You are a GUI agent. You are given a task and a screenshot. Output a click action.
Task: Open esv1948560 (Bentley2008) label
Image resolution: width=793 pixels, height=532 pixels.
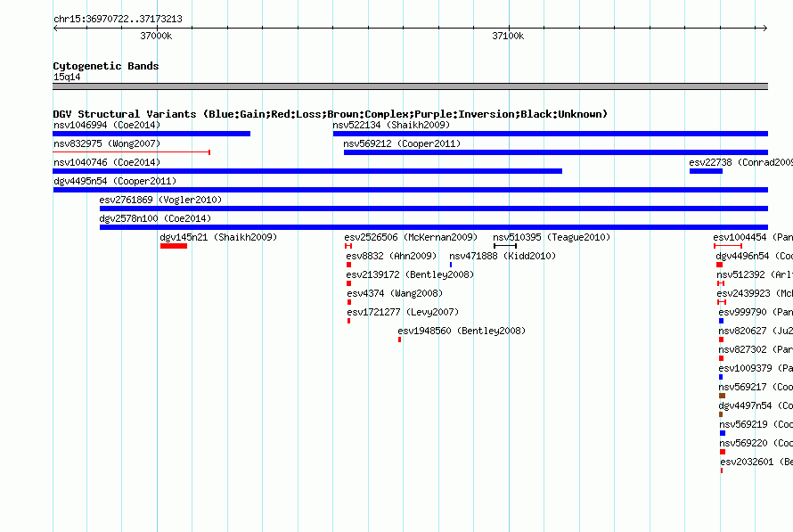pos(462,331)
